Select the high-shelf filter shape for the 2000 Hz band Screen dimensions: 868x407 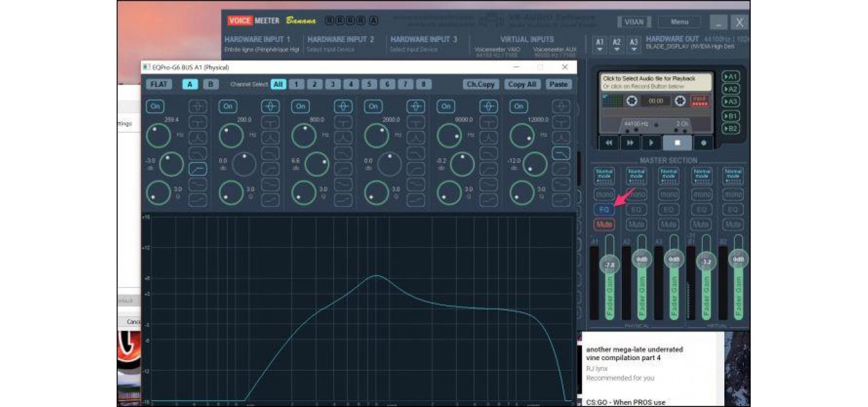[416, 199]
